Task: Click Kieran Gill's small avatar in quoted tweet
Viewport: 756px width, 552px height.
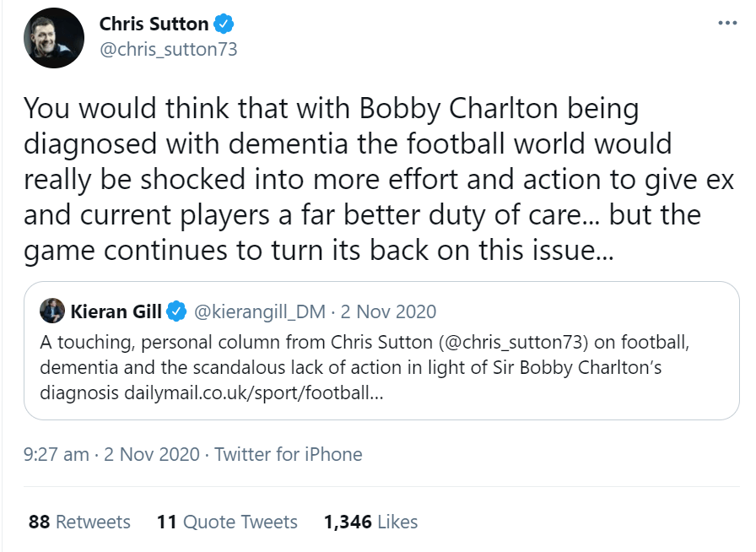Action: [51, 311]
